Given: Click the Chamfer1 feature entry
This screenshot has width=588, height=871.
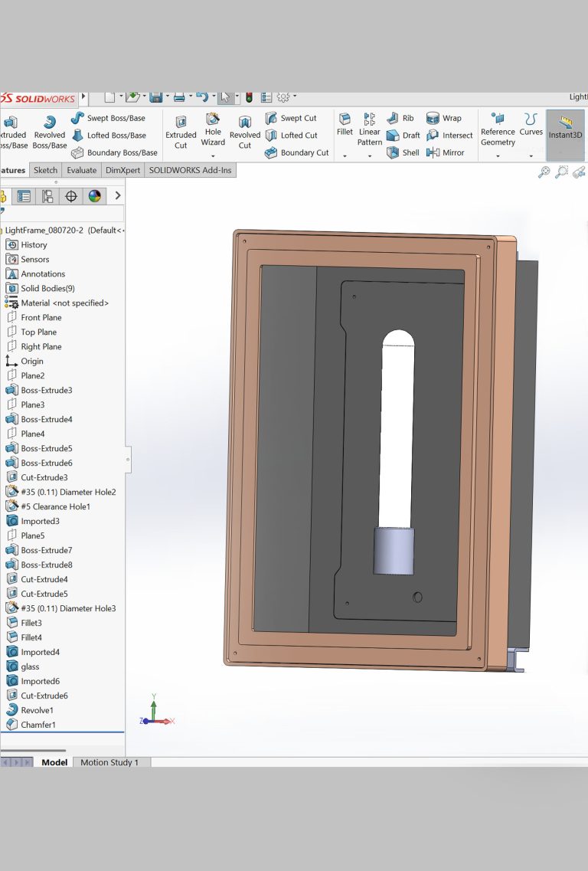Looking at the screenshot, I should tap(38, 725).
